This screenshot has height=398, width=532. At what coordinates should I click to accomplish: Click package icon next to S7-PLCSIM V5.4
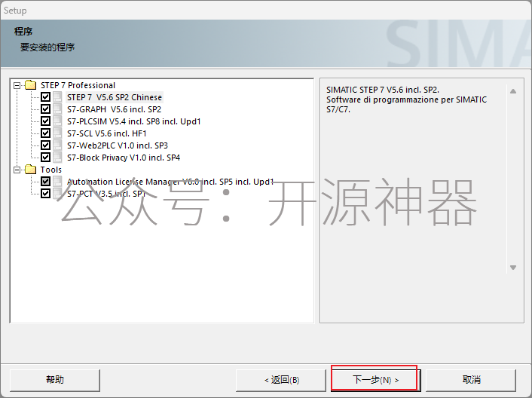point(57,121)
